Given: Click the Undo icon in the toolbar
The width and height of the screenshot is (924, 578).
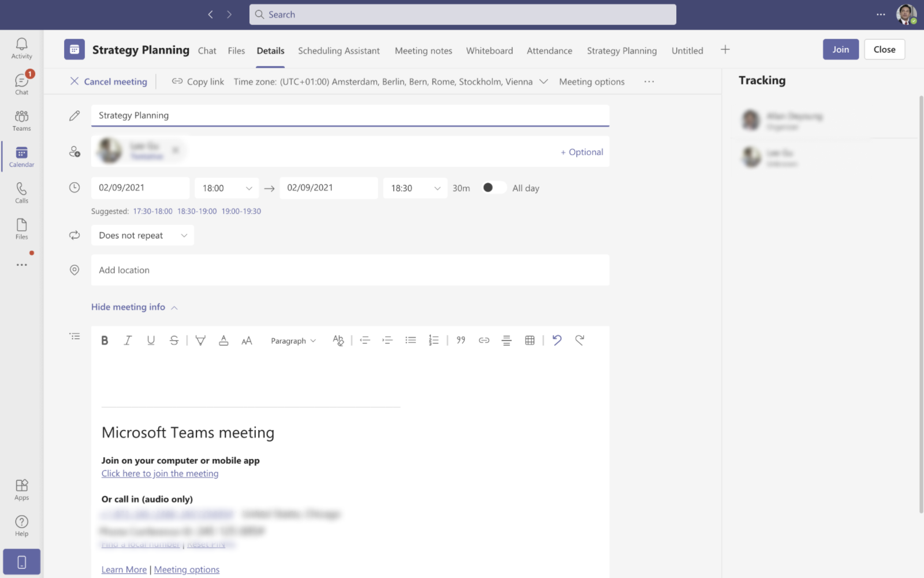Looking at the screenshot, I should click(557, 340).
